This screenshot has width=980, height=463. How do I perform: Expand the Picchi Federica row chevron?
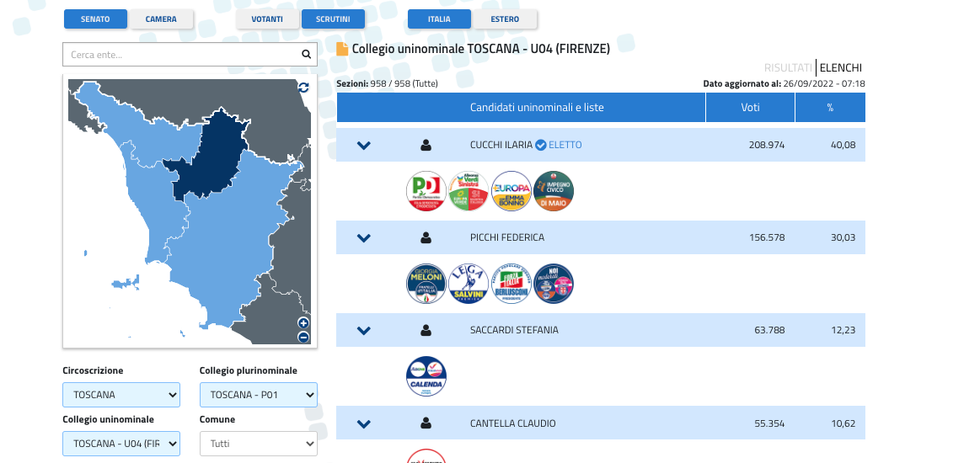364,237
